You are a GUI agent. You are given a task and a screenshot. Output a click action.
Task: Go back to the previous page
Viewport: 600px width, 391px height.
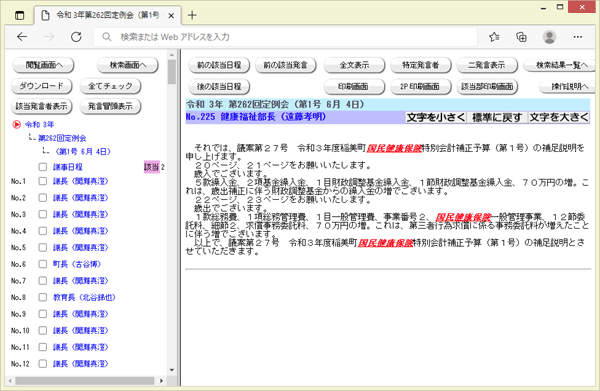[22, 37]
